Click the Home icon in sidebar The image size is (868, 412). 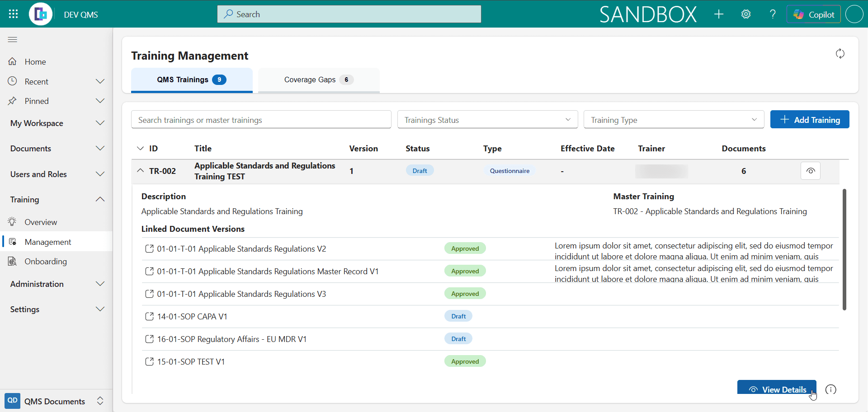click(13, 61)
